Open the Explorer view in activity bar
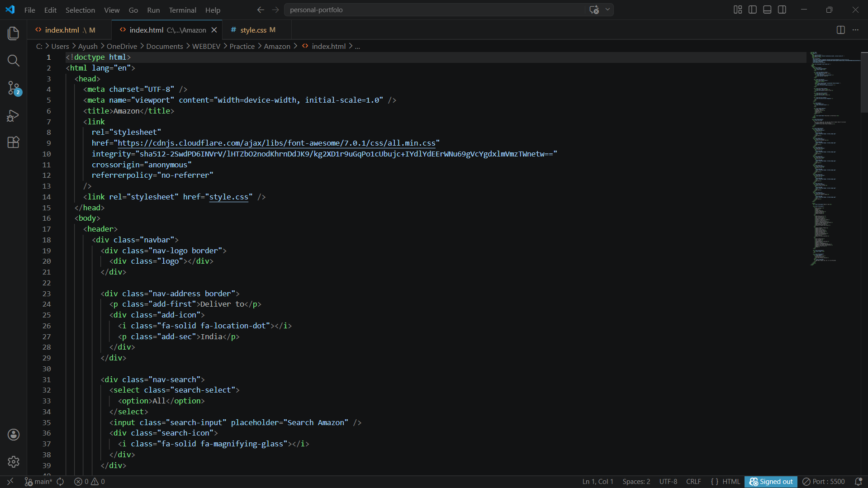868x488 pixels. 14,33
